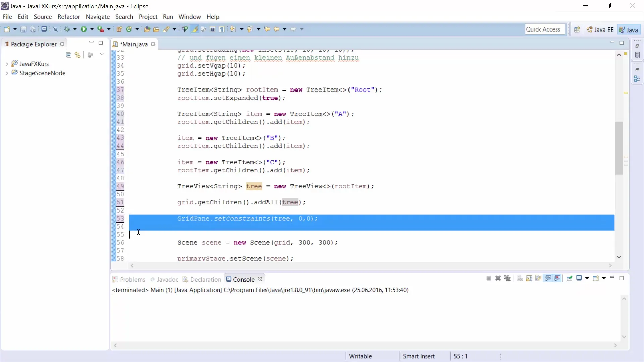The image size is (644, 362).
Task: Remove all terminated launches in Console
Action: coord(507,278)
